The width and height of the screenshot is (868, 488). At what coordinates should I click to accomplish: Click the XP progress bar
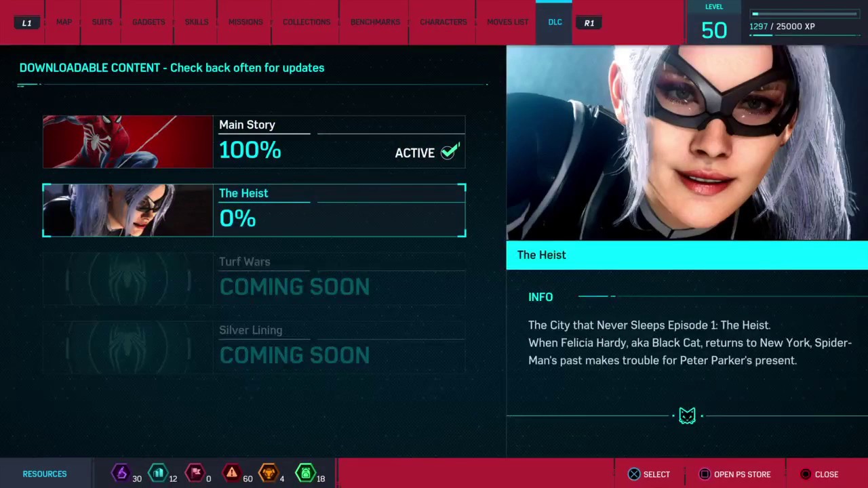click(x=805, y=13)
